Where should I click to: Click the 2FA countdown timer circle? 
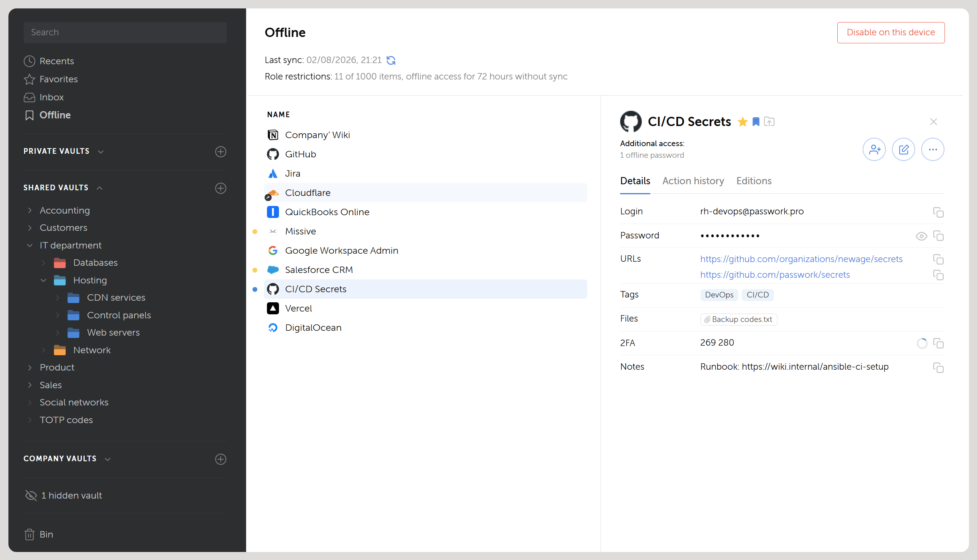[922, 343]
